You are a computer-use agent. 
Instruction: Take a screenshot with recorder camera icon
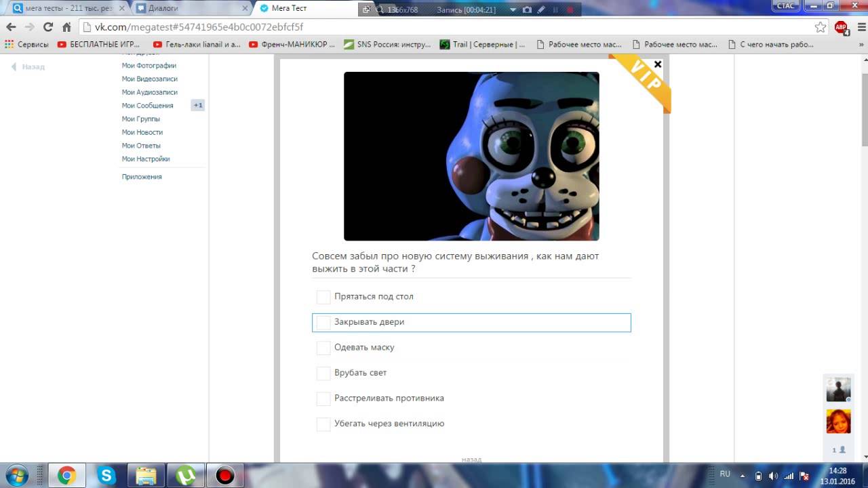click(527, 9)
